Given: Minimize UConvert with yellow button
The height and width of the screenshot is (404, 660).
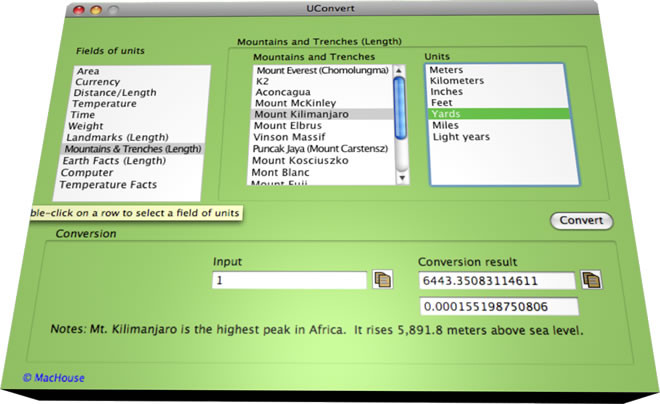Looking at the screenshot, I should point(96,10).
